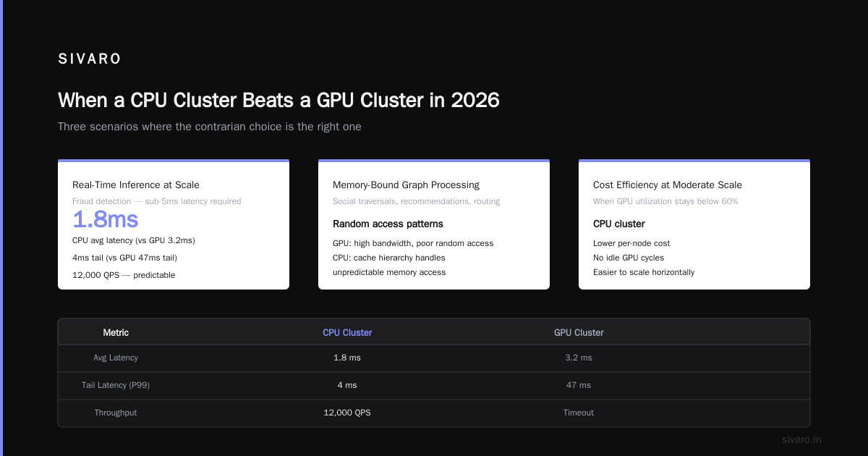Click the Random access patterns heading

pos(388,224)
